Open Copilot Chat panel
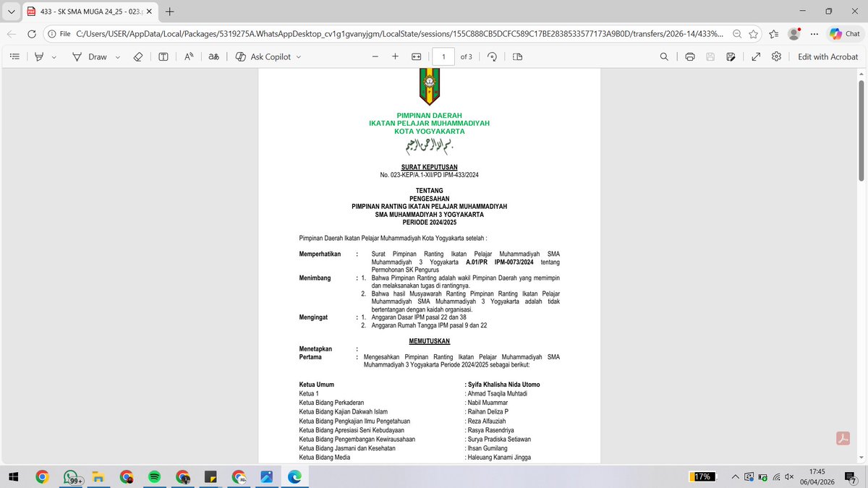This screenshot has width=868, height=488. (x=845, y=34)
